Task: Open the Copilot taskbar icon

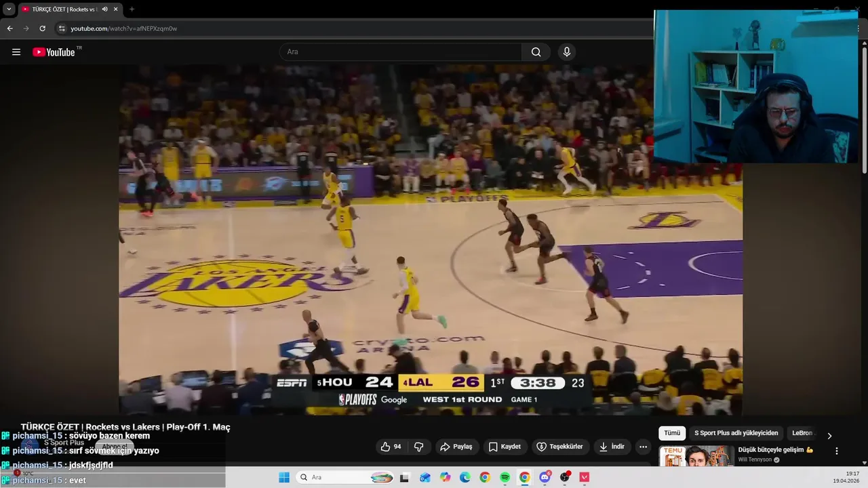Action: tap(445, 477)
